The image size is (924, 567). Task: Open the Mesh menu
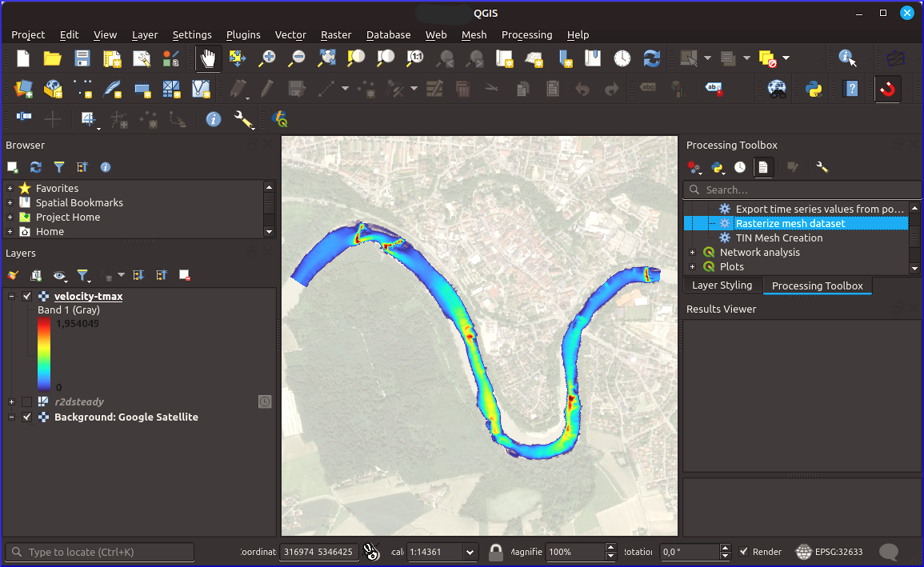point(474,35)
